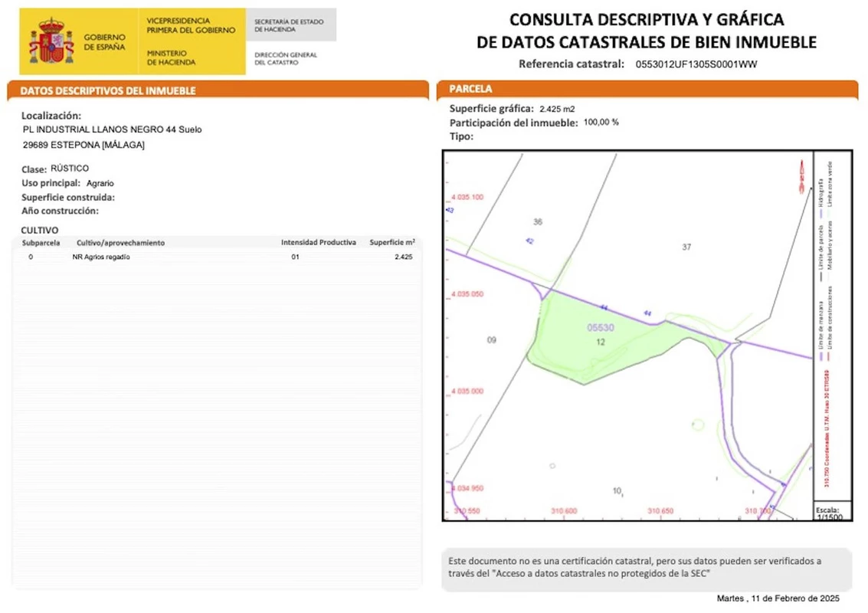Click the NR Agrios regadío crop row
Image resolution: width=868 pixels, height=613 pixels.
(x=101, y=257)
